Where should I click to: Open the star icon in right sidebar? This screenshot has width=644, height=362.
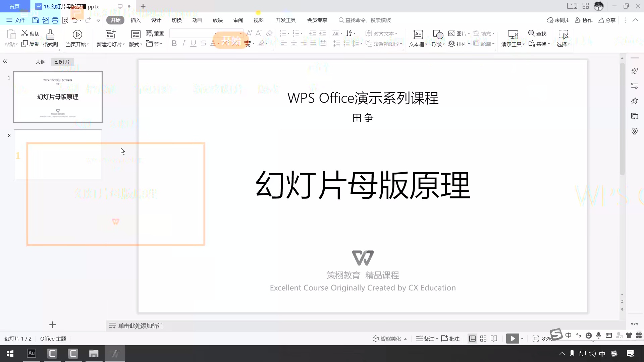coord(635,101)
